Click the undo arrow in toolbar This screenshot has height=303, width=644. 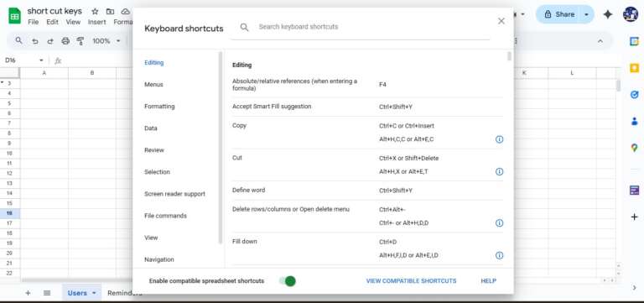pyautogui.click(x=35, y=41)
